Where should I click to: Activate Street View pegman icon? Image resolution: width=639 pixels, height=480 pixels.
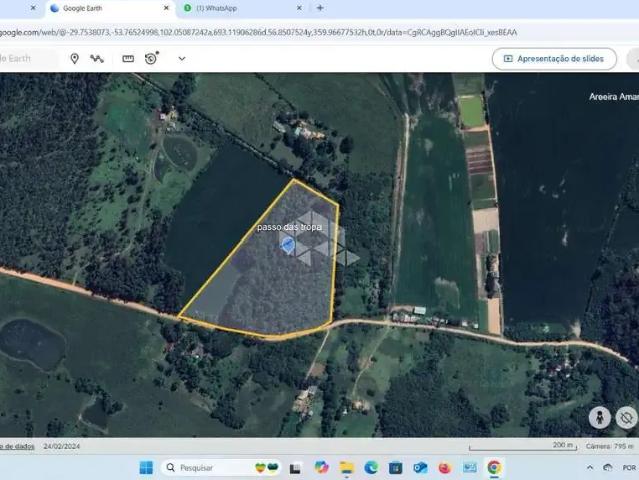point(599,417)
